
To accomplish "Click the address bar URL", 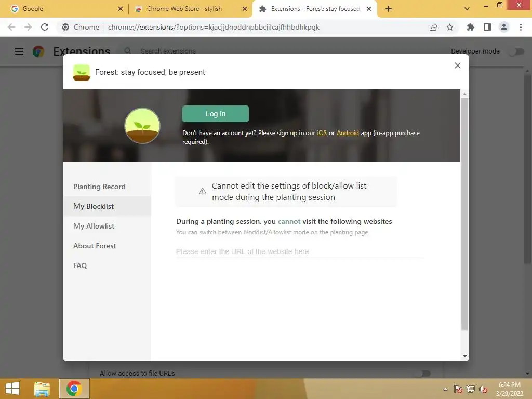I will [214, 27].
